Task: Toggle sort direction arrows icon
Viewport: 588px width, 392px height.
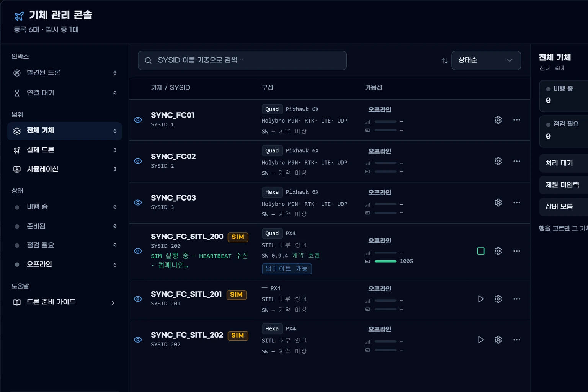Action: (444, 60)
